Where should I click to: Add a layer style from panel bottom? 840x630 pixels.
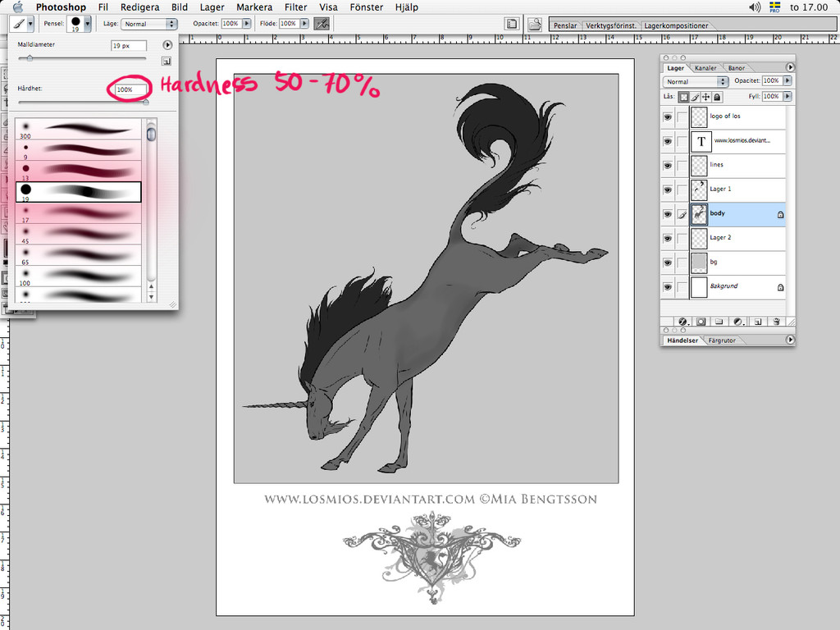point(683,322)
